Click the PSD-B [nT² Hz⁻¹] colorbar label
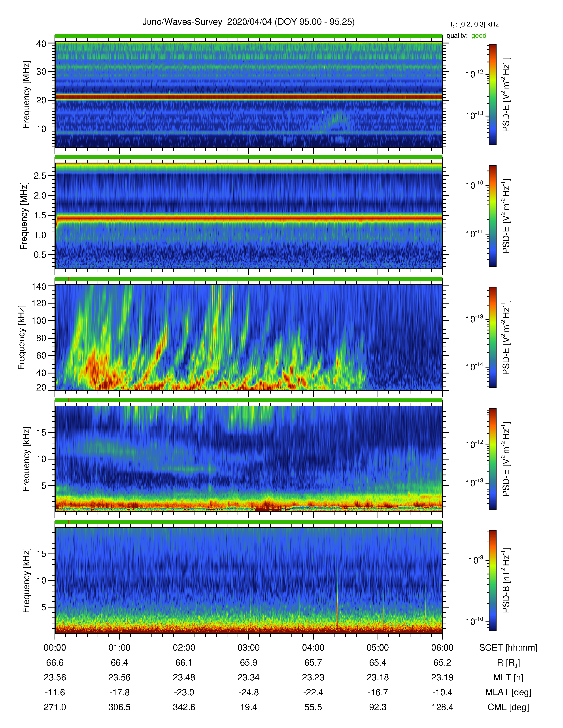Viewport: 563px width, 728px height. tap(506, 580)
